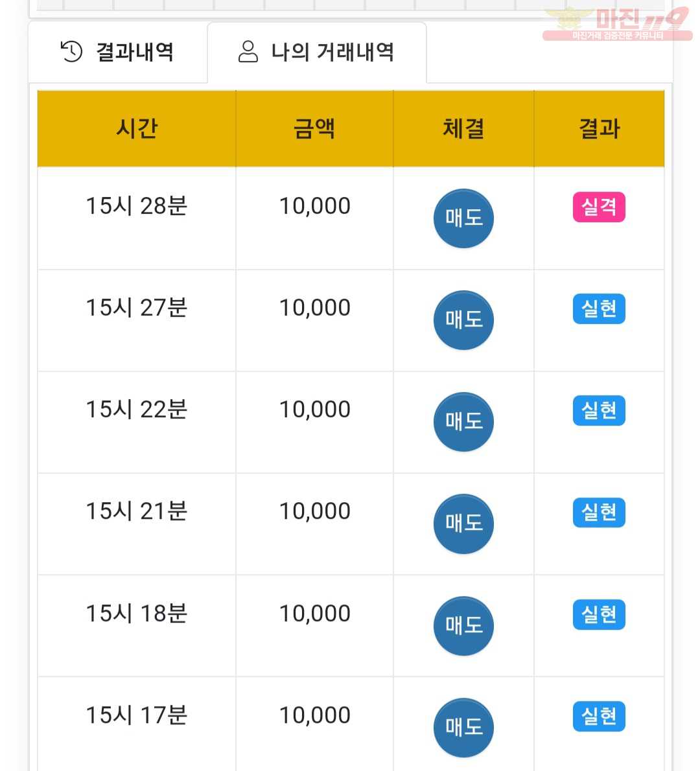This screenshot has width=700, height=771.
Task: Click the 실현 label for 15시 27분
Action: point(599,309)
